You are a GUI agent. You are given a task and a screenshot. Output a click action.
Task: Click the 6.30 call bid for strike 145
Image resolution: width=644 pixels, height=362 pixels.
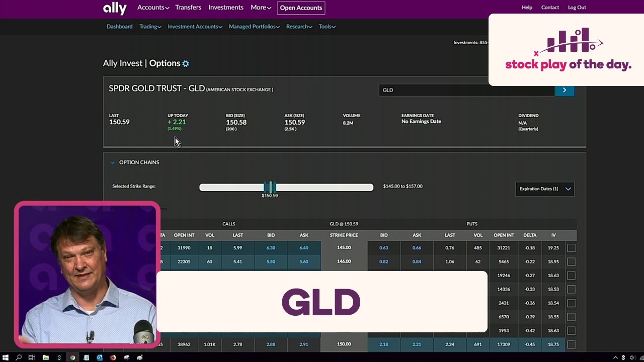(x=271, y=248)
